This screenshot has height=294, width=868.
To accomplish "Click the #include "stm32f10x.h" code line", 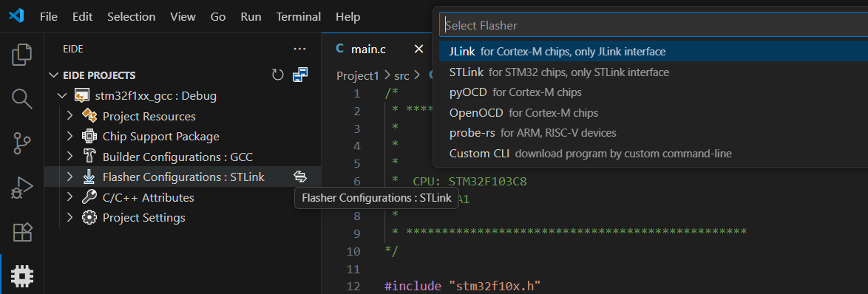I will pos(462,287).
